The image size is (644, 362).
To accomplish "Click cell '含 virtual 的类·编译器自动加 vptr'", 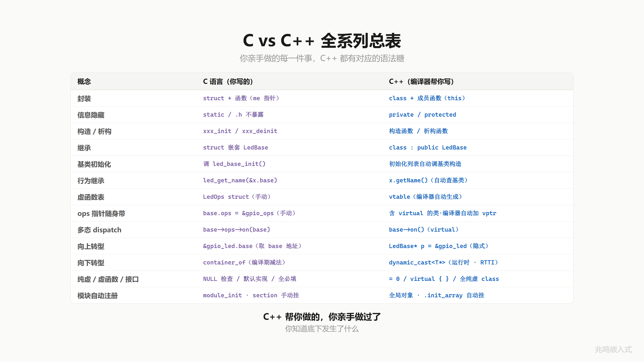I will (443, 213).
